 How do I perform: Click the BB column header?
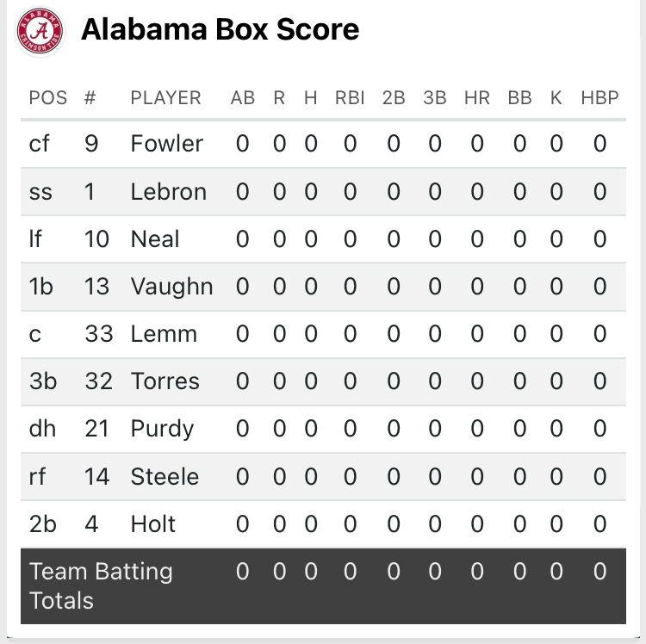pos(519,97)
